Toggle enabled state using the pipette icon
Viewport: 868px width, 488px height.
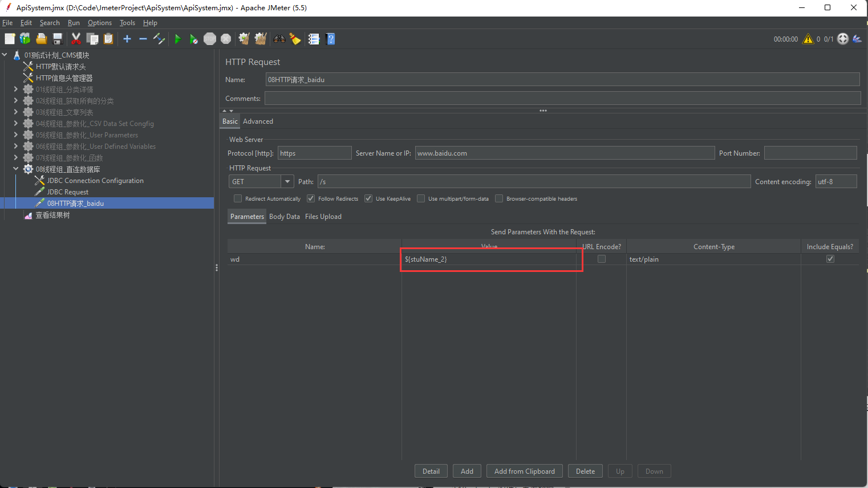(x=159, y=39)
